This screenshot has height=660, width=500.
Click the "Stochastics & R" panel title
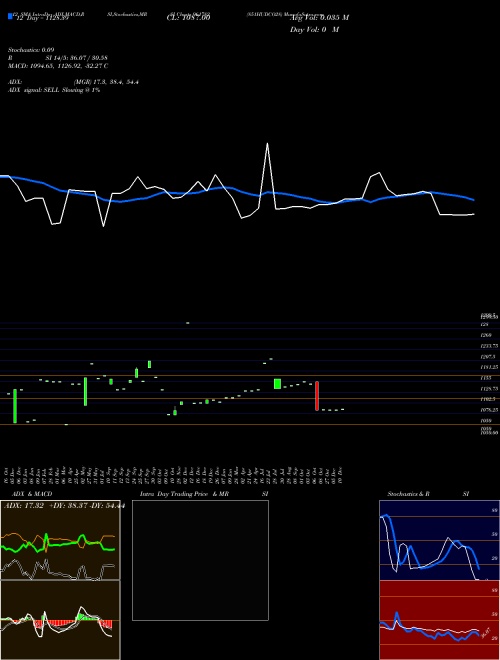[409, 494]
